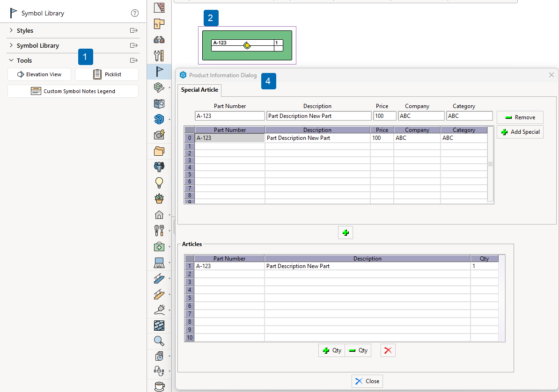The height and width of the screenshot is (392, 559).
Task: Click Custom Symbol Notes Legend button
Action: click(73, 91)
